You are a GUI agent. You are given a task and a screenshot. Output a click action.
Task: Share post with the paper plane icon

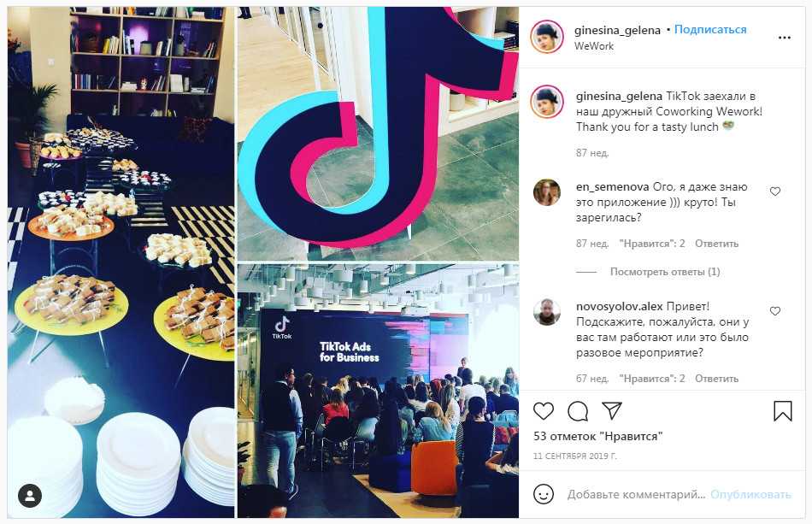tap(612, 410)
